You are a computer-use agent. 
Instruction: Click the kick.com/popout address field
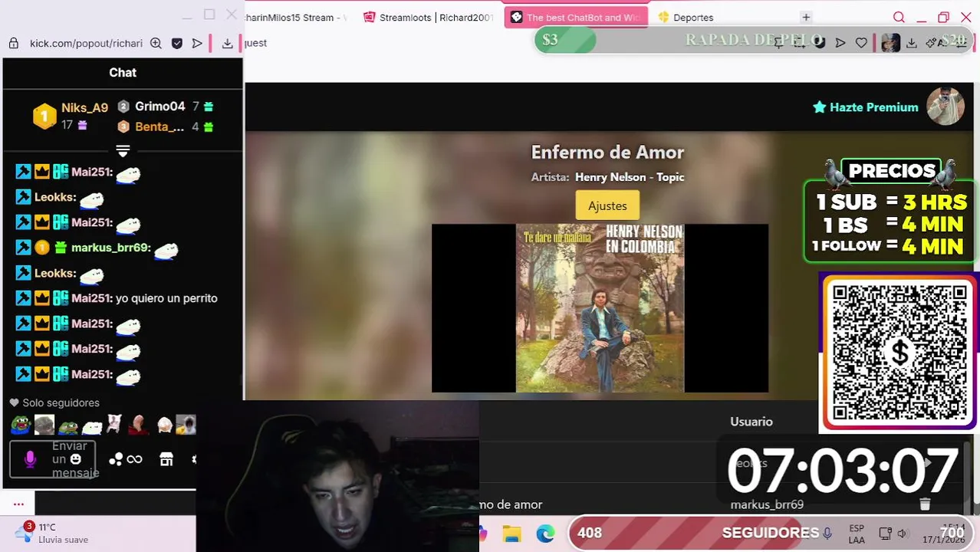(86, 44)
